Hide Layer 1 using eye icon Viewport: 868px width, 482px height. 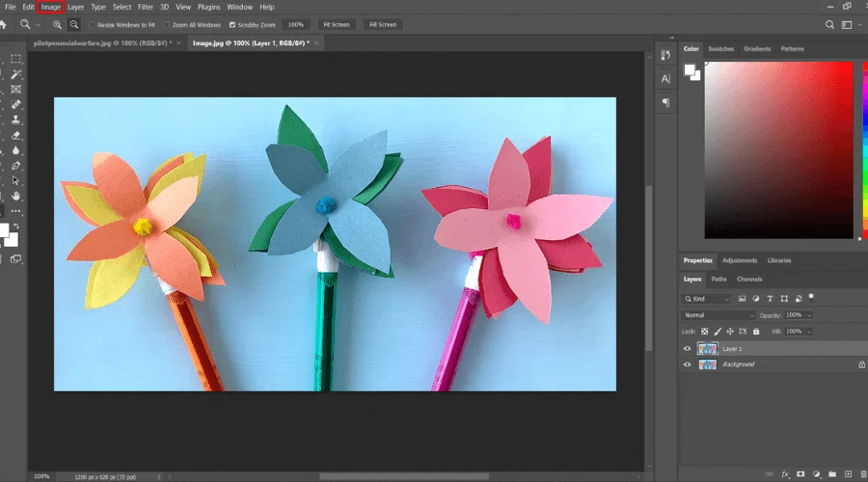(687, 349)
